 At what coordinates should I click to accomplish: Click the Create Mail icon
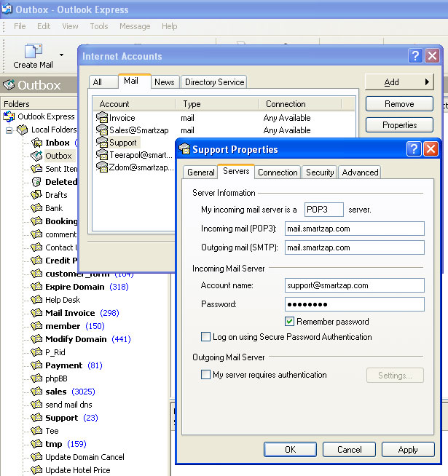33,50
